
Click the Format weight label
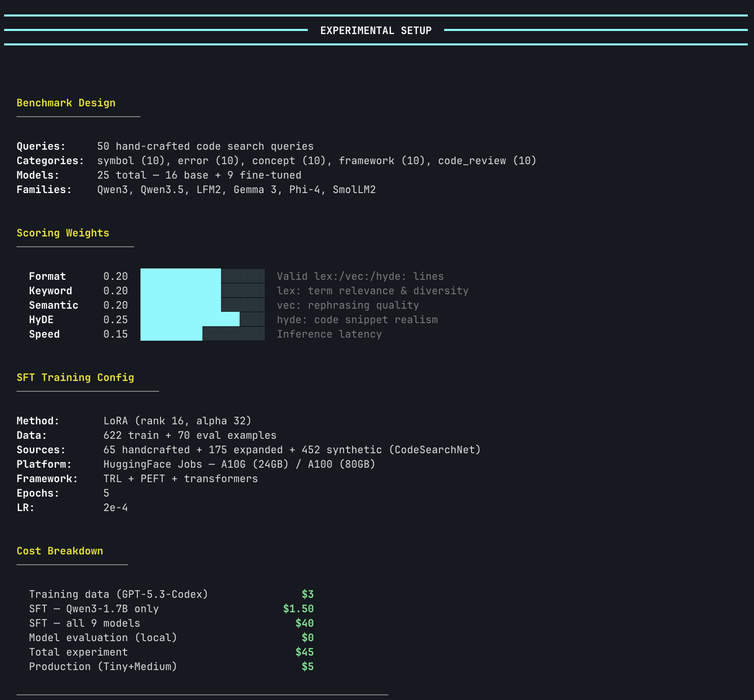coord(48,276)
